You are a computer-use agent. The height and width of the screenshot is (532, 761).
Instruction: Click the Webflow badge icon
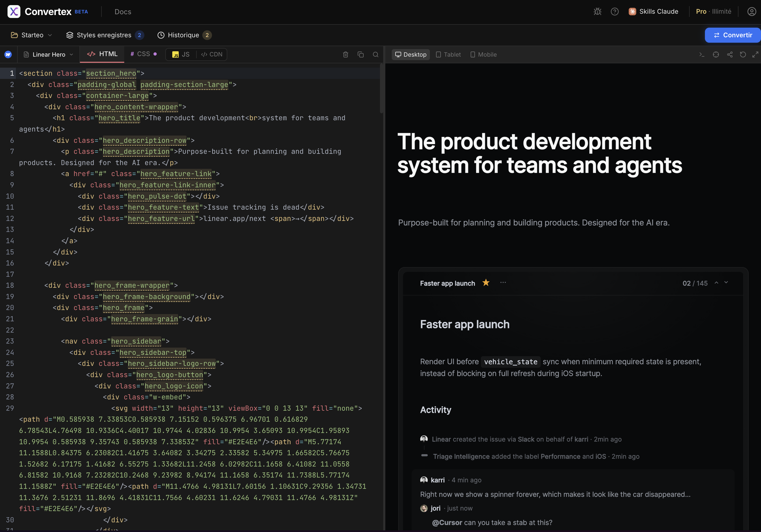[8, 54]
